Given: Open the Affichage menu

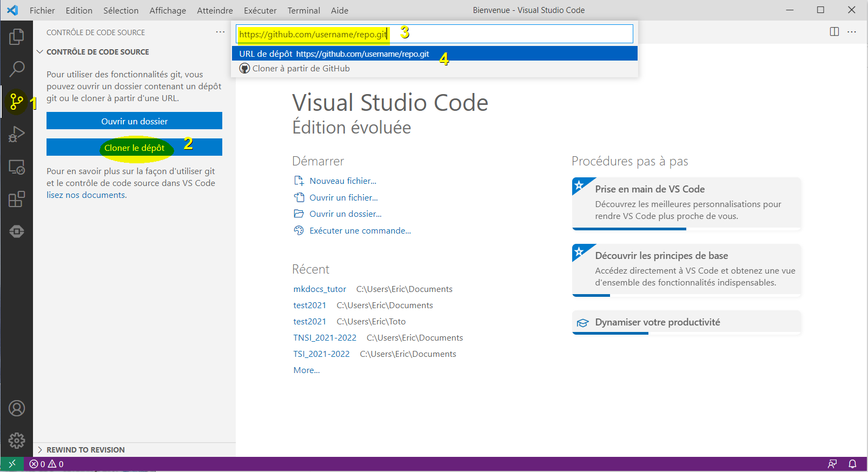Looking at the screenshot, I should pos(168,10).
